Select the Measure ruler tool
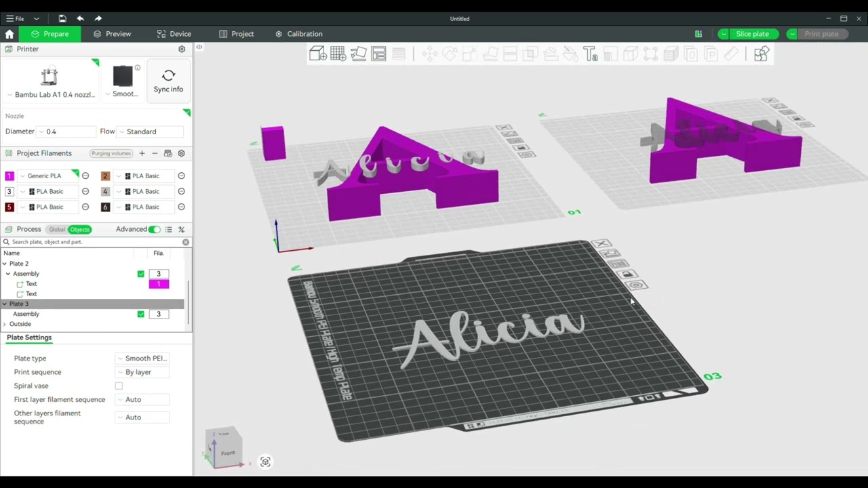The width and height of the screenshot is (868, 488). click(x=731, y=54)
